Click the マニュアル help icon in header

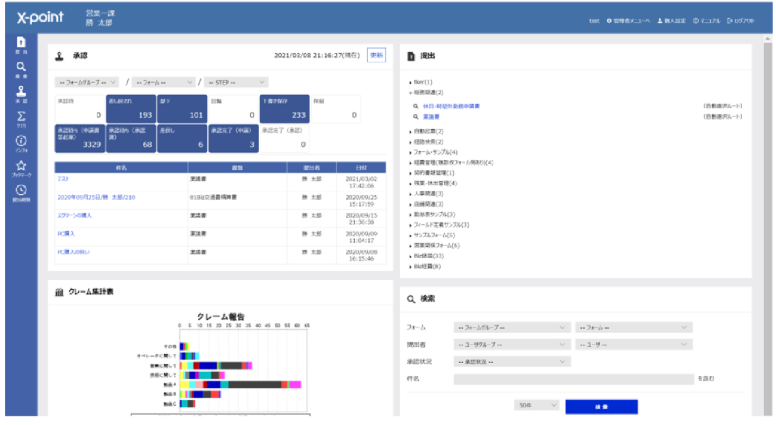[696, 21]
